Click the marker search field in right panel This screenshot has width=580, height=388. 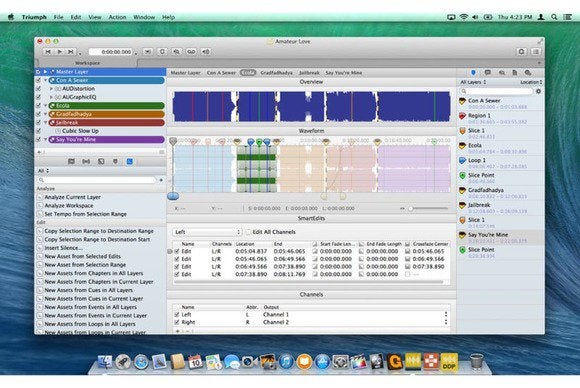tap(496, 91)
